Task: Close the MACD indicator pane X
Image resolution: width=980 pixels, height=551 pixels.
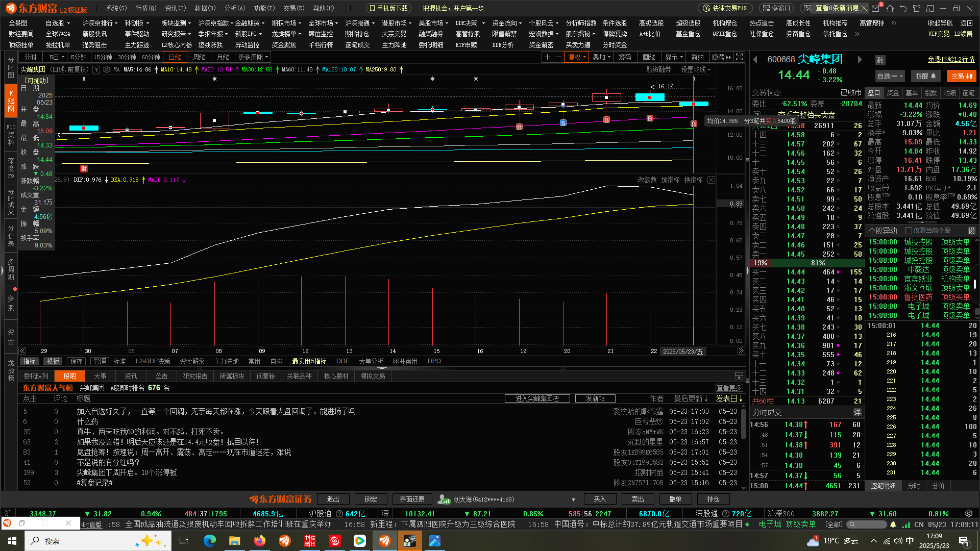Action: pos(711,180)
